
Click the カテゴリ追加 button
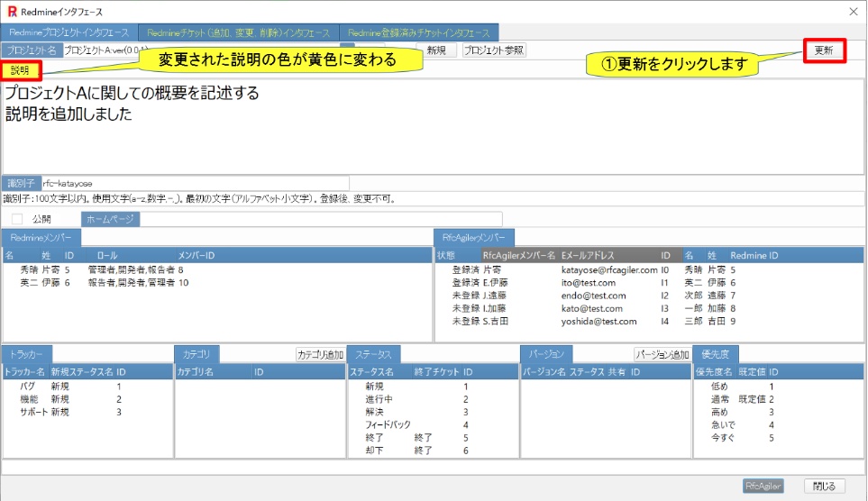pyautogui.click(x=321, y=355)
